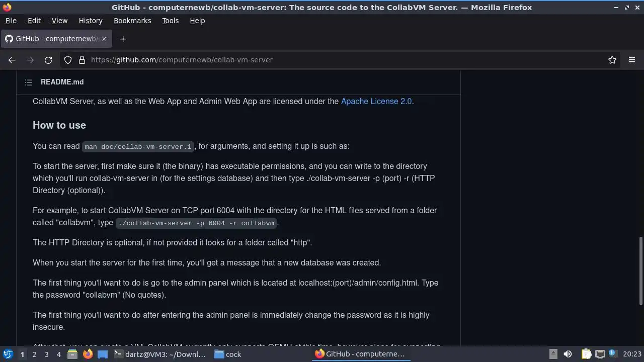Open the clipboard tray icon
This screenshot has width=644, height=362.
[x=586, y=354]
